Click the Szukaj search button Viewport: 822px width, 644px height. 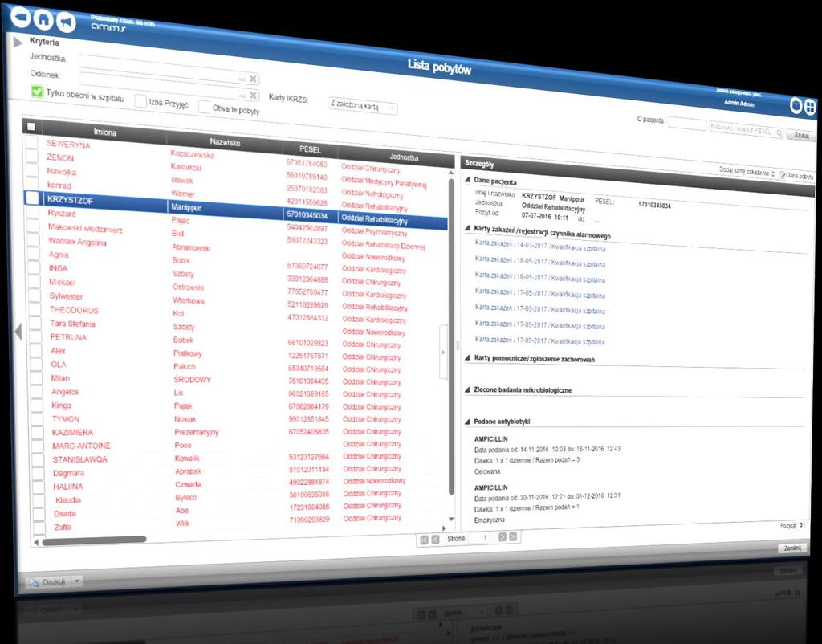[x=800, y=135]
